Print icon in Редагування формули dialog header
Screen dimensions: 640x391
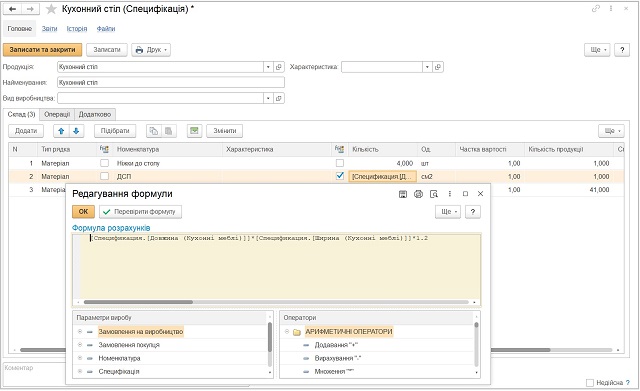pos(418,194)
